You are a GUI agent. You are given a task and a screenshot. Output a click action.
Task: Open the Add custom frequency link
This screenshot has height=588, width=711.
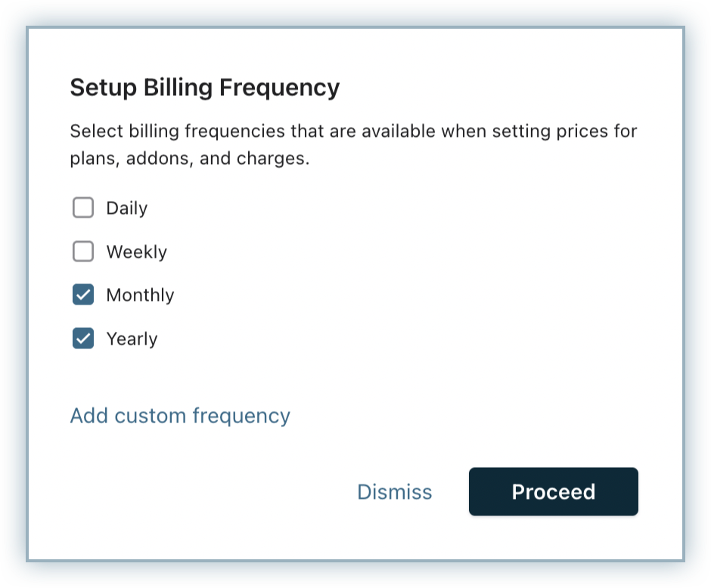pyautogui.click(x=180, y=416)
